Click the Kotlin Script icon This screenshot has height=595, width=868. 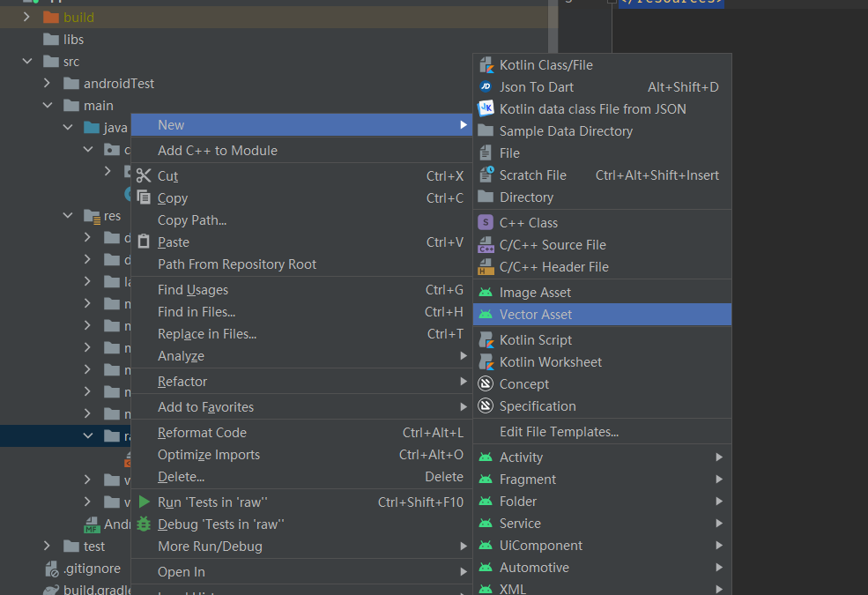point(486,340)
